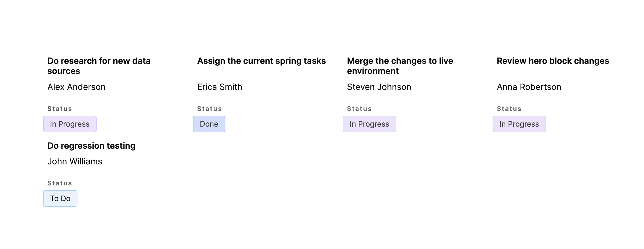
Task: Open the In Progress status dropdown under Anna Robertson
Action: [519, 124]
